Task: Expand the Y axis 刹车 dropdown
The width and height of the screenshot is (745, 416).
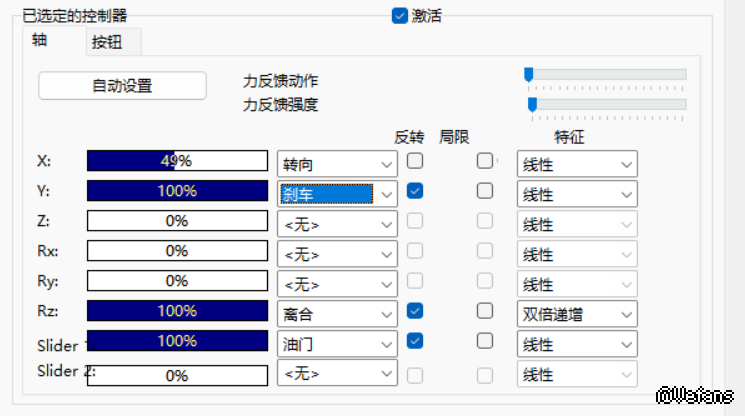Action: (x=337, y=194)
